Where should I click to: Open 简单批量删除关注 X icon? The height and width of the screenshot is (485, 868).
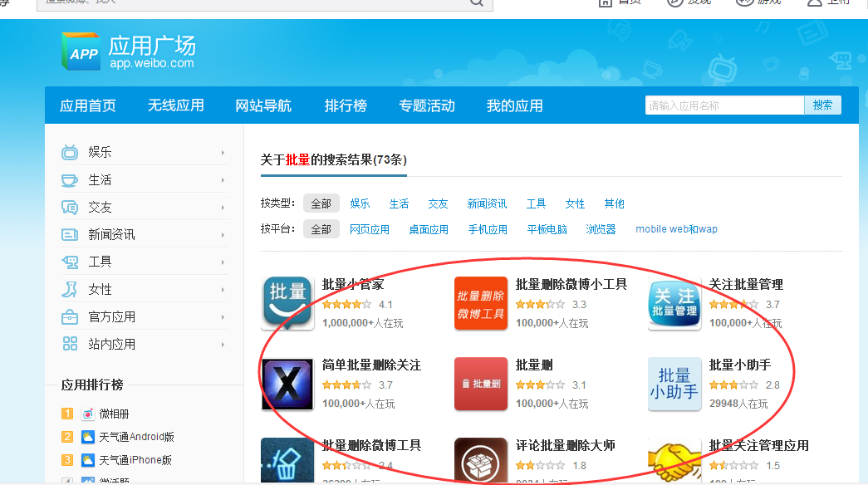tap(287, 384)
